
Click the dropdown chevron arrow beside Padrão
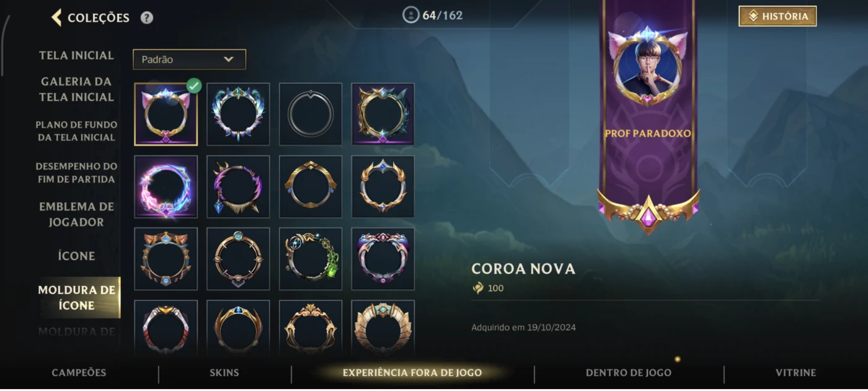(x=228, y=60)
